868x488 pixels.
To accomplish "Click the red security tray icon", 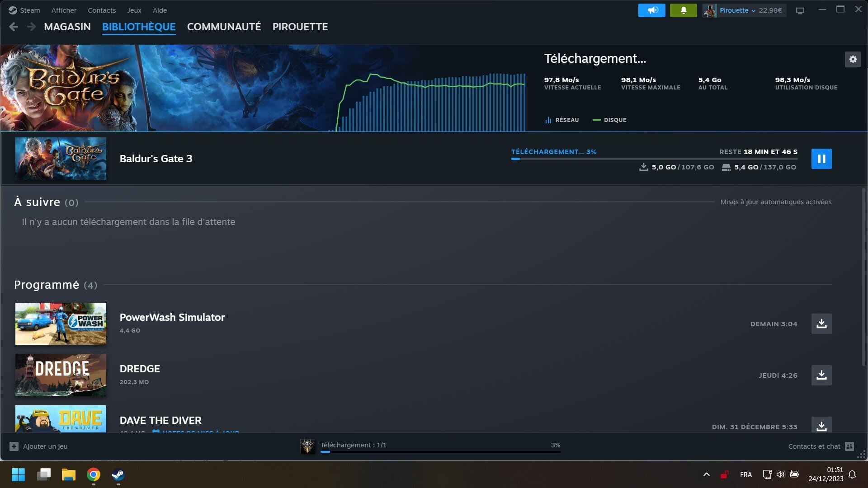I will [x=724, y=474].
